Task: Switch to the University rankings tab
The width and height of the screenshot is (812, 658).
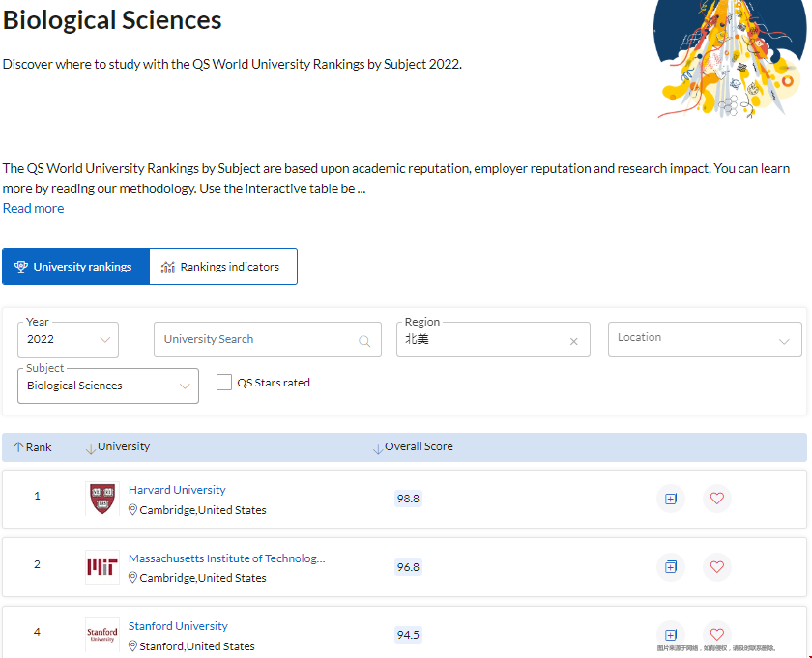Action: pyautogui.click(x=75, y=267)
